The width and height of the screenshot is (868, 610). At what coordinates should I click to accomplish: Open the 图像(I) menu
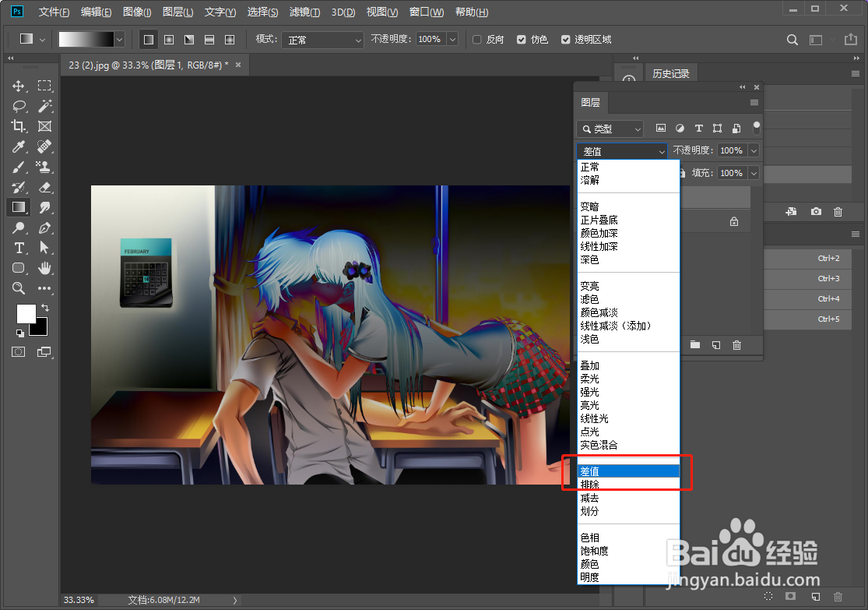[137, 12]
